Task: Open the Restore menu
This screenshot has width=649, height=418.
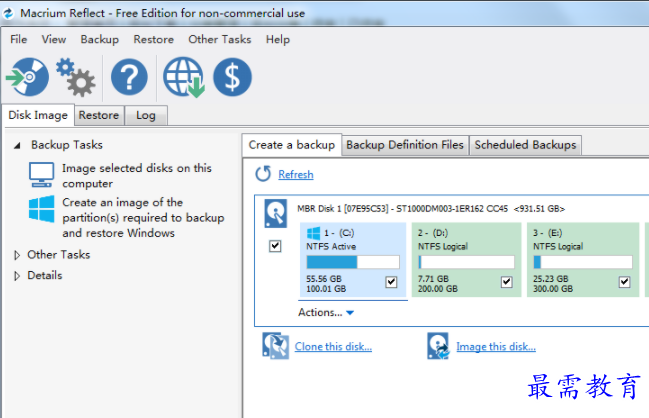Action: pyautogui.click(x=154, y=39)
